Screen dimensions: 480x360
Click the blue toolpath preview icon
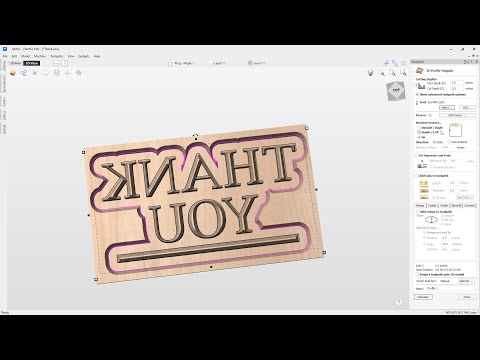coord(24,73)
